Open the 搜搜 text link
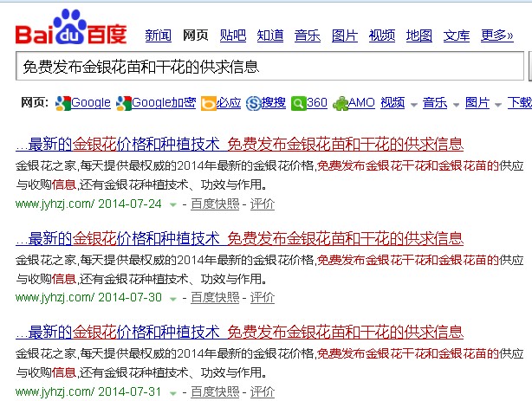The image size is (532, 401). (273, 102)
